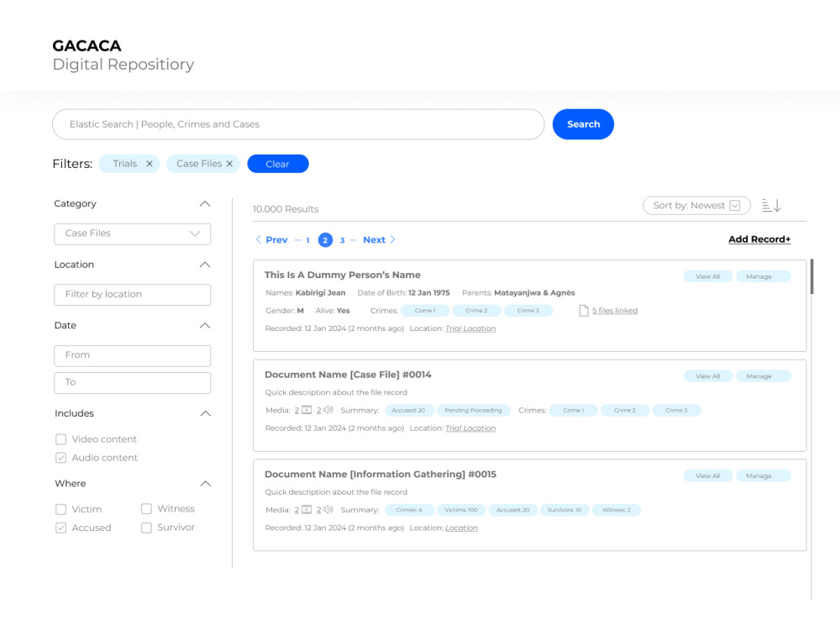The width and height of the screenshot is (840, 630).
Task: Remove the Case Files filter chip
Action: [x=229, y=164]
